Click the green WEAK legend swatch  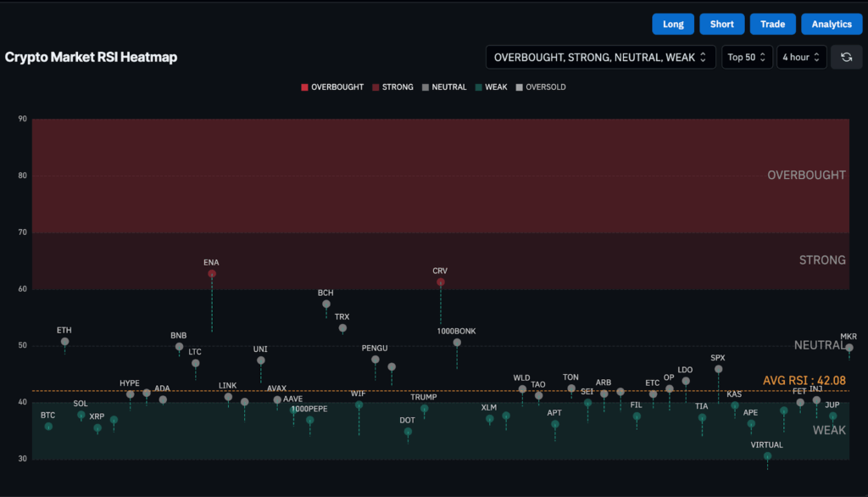[x=478, y=87]
